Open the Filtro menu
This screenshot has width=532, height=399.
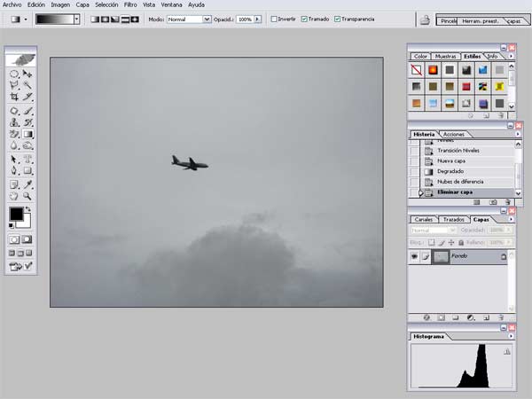click(130, 4)
